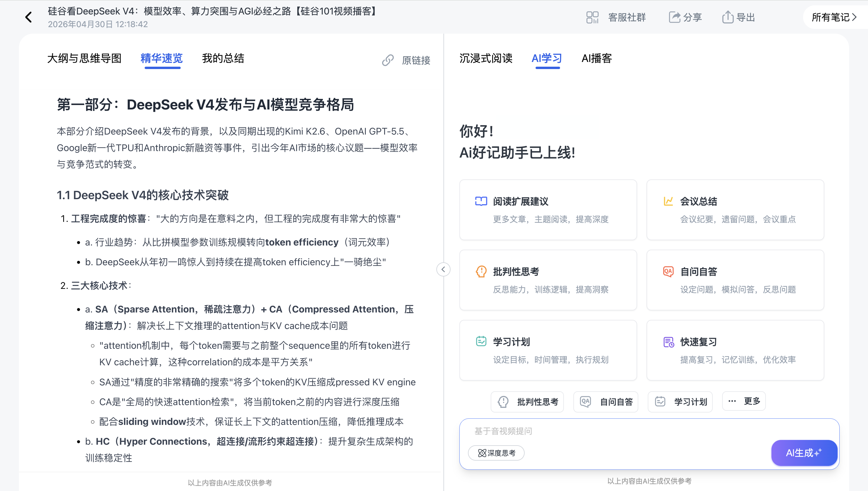This screenshot has height=491, width=868.
Task: Open the 批判性思考 card
Action: [548, 280]
